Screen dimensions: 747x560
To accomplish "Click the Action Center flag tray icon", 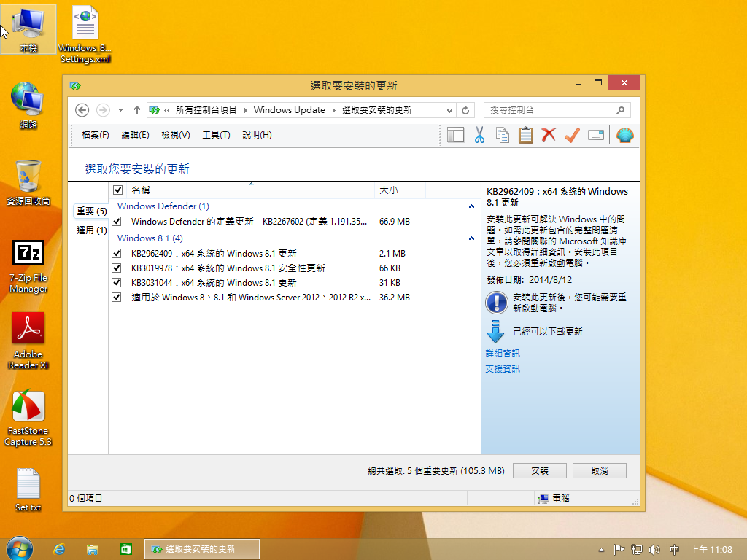I will coord(619,550).
